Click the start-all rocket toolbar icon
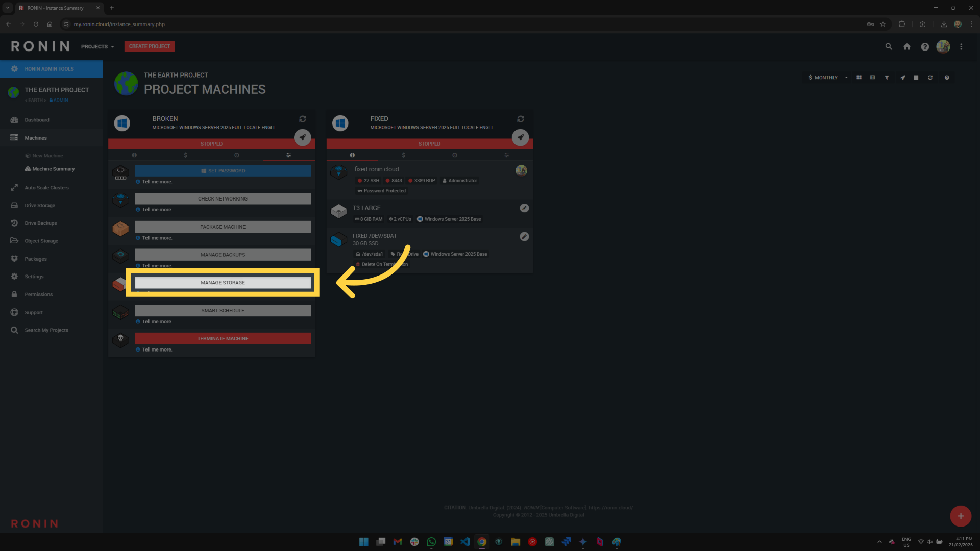This screenshot has height=551, width=980. pyautogui.click(x=903, y=78)
